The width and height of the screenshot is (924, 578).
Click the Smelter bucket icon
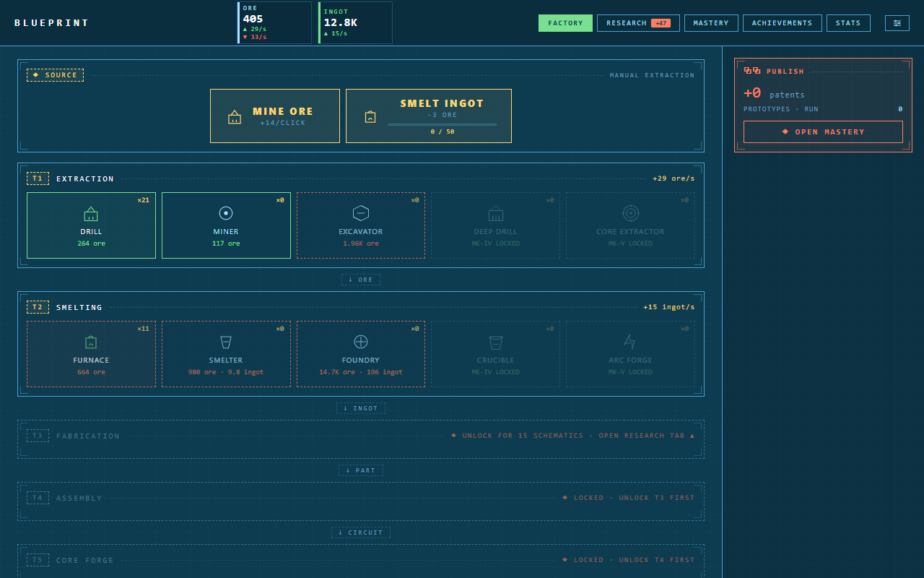coord(226,342)
